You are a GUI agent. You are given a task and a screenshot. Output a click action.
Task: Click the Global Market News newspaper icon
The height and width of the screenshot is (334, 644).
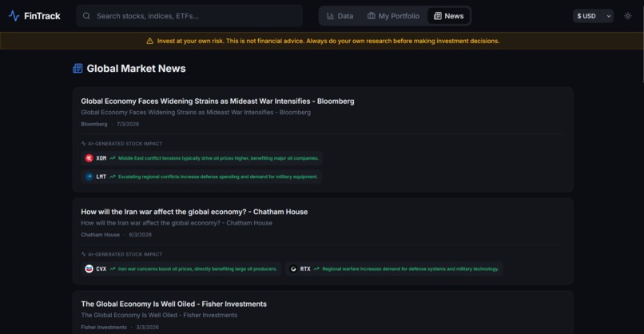78,69
